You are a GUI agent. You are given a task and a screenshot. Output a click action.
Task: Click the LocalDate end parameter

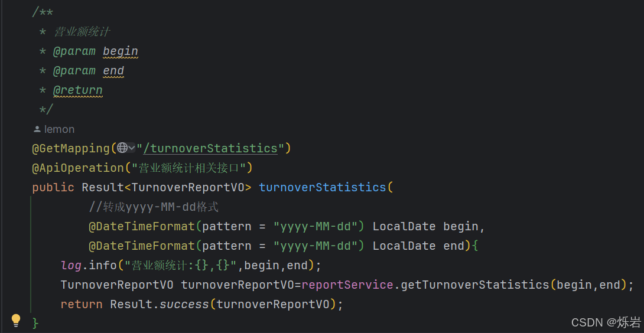pos(418,246)
